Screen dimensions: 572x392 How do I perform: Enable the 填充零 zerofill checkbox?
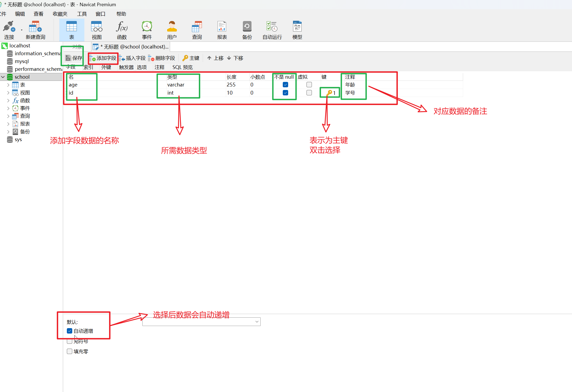pos(70,351)
